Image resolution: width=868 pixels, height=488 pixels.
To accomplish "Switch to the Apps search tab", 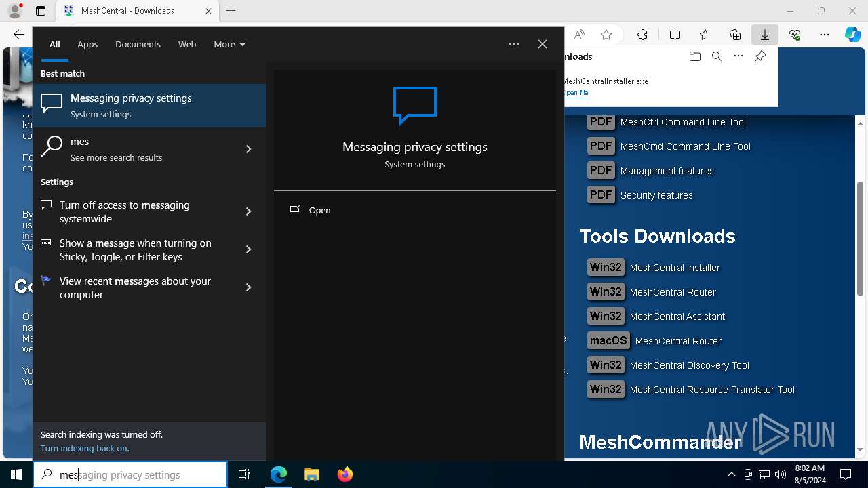I will pos(87,44).
